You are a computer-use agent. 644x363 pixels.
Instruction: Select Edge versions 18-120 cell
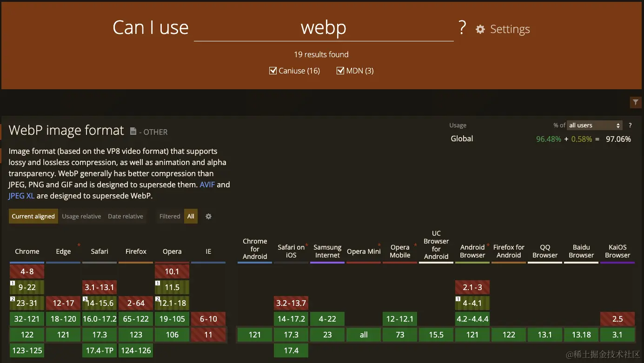click(63, 319)
